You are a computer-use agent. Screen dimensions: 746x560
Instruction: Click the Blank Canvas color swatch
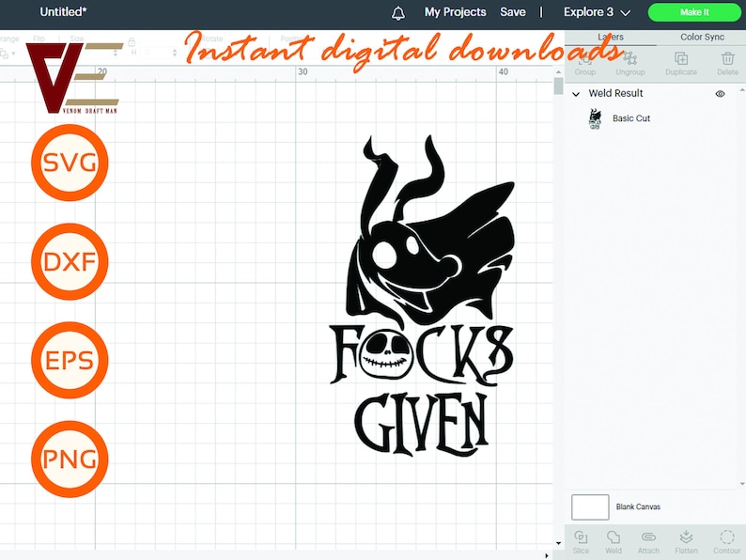(x=590, y=507)
